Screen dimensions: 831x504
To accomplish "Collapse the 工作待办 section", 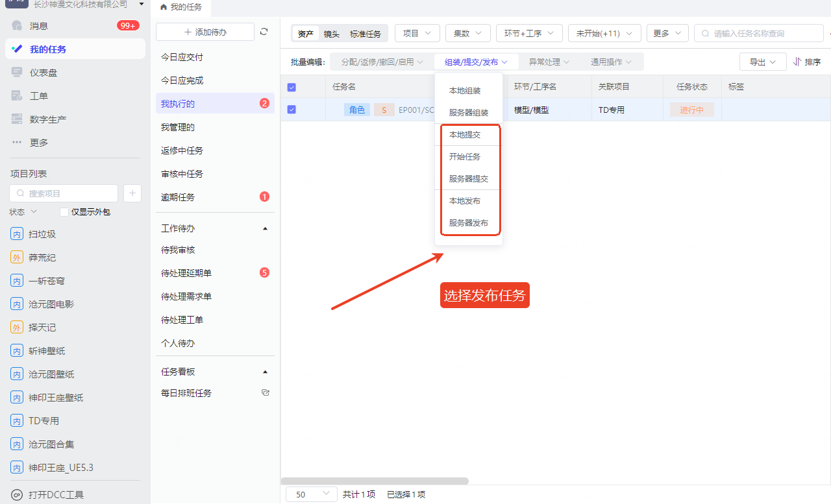I will 264,229.
